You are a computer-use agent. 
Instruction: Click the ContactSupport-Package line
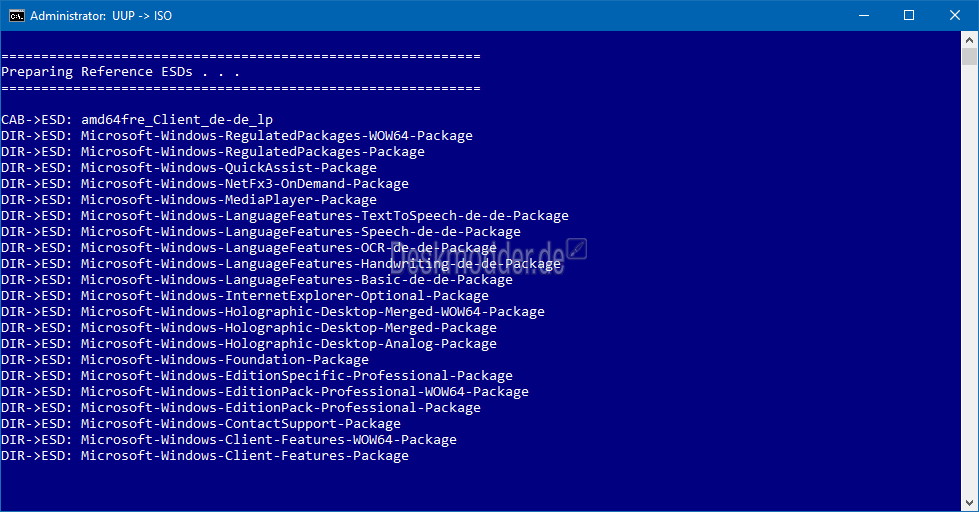coord(201,423)
